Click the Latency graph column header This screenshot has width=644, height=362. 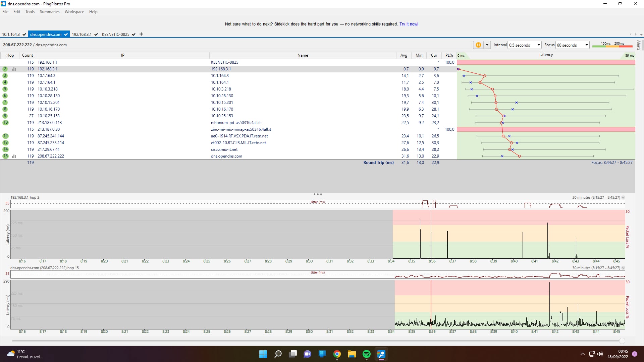tap(546, 55)
